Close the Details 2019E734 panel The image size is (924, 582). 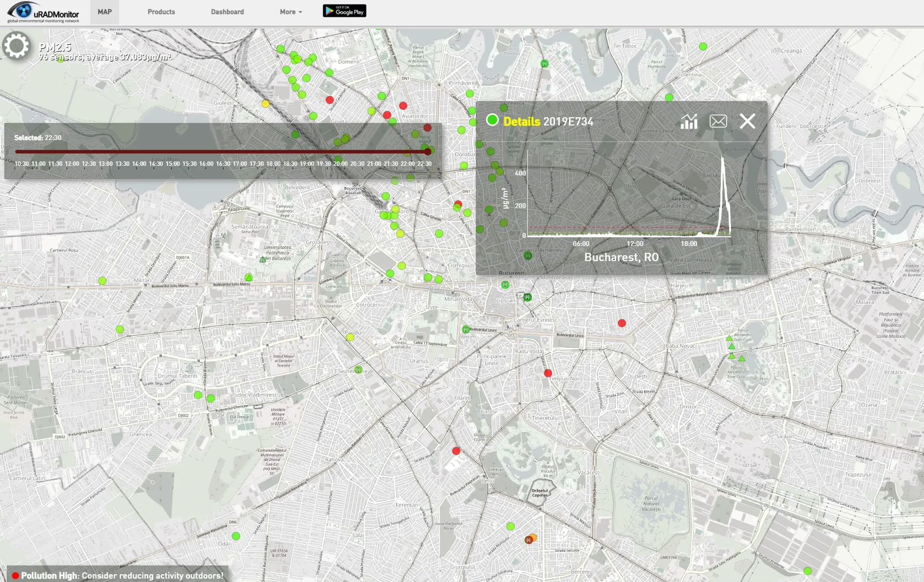748,121
